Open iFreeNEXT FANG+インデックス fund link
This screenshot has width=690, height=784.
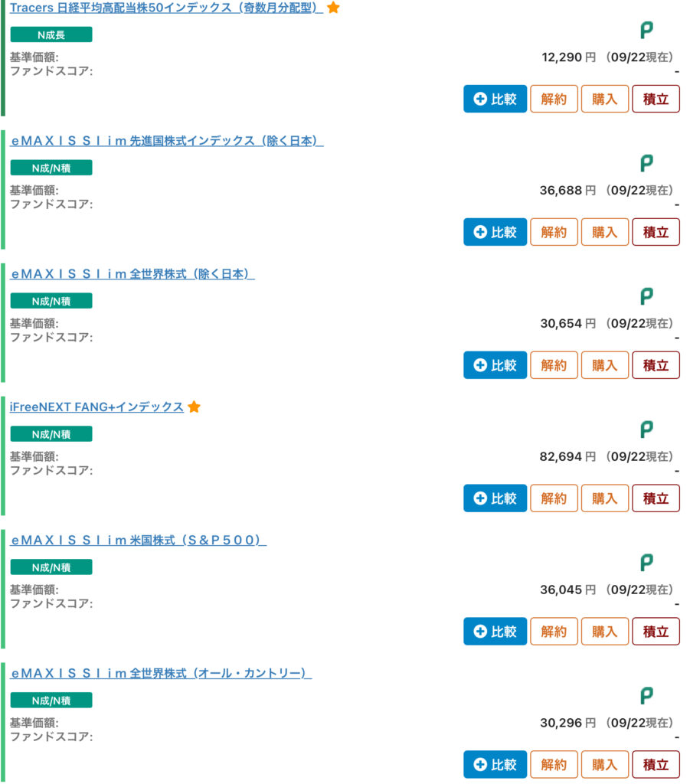(x=96, y=407)
